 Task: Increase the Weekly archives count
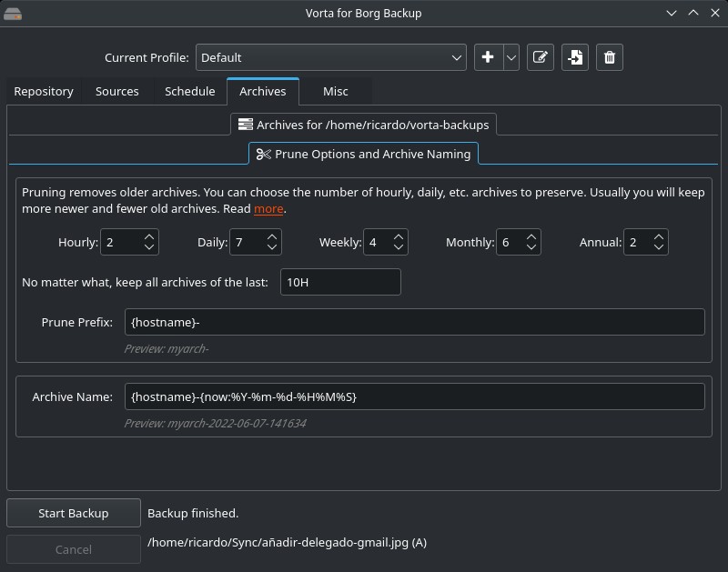click(399, 236)
